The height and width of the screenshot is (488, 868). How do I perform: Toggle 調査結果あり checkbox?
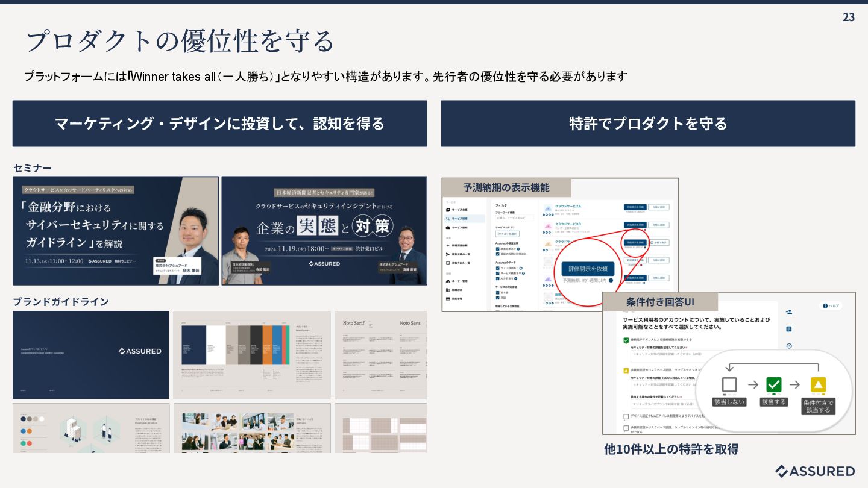(x=498, y=249)
